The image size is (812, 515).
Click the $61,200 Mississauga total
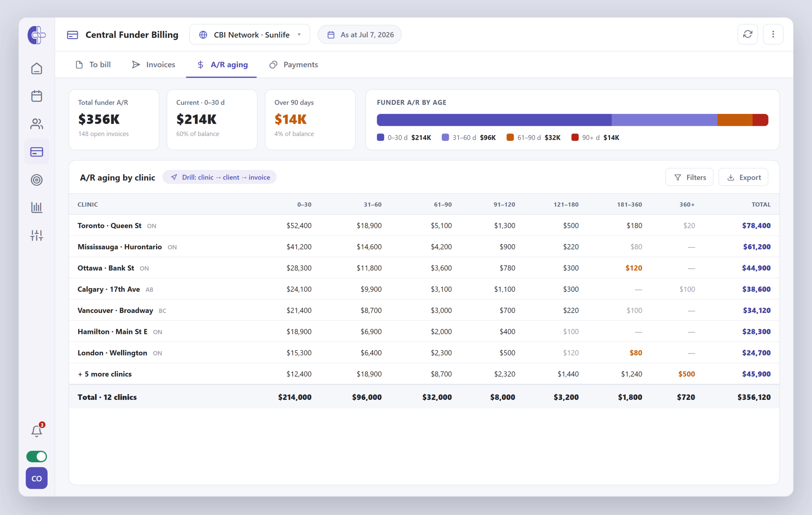coord(757,247)
